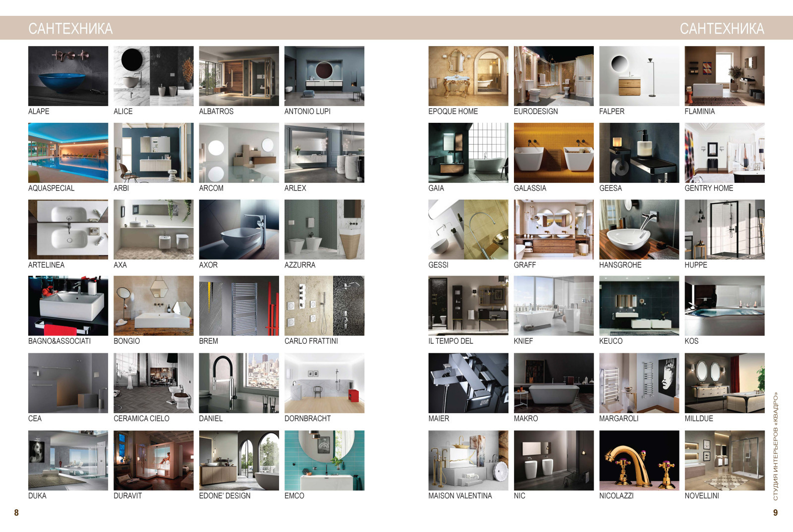
Task: Select the EURODESIGN thumbnail
Action: point(554,76)
